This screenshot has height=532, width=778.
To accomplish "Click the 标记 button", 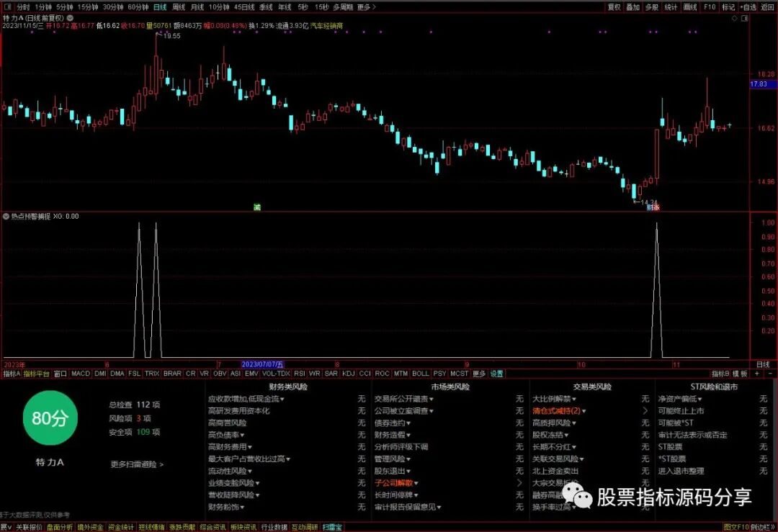I will click(x=728, y=7).
